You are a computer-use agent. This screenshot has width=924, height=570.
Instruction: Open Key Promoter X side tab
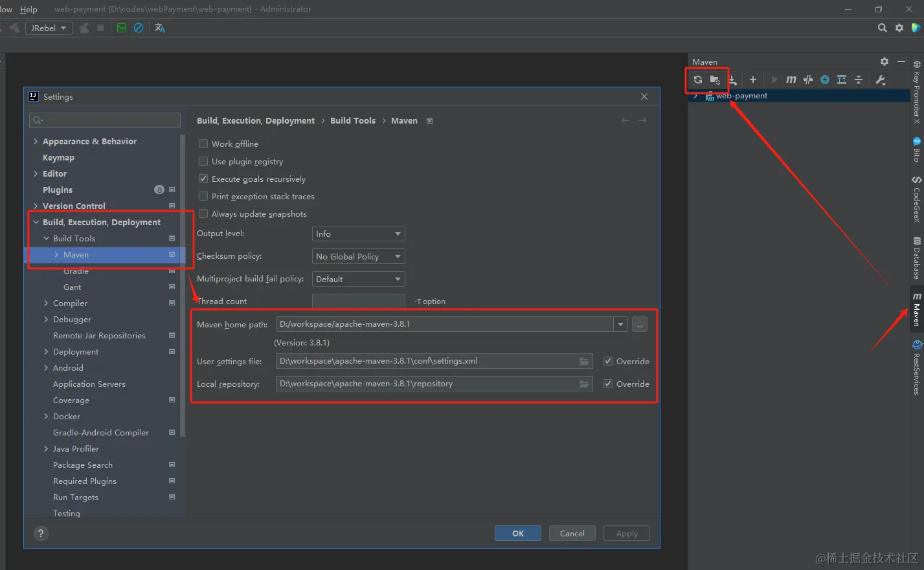(917, 91)
